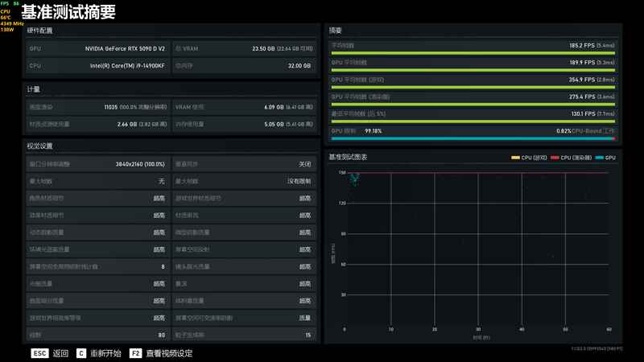
Task: Click the yellow CPU legend swatch
Action: [x=515, y=158]
